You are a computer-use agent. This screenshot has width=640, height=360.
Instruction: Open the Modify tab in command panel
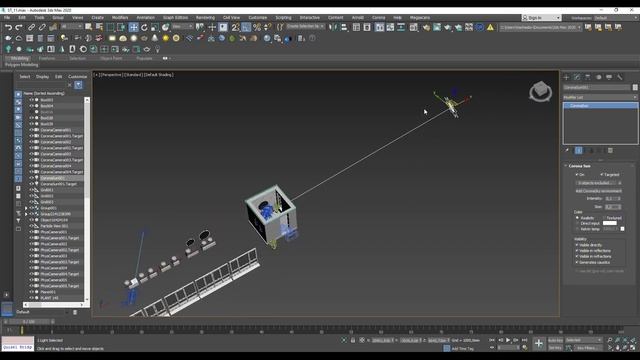pos(577,77)
